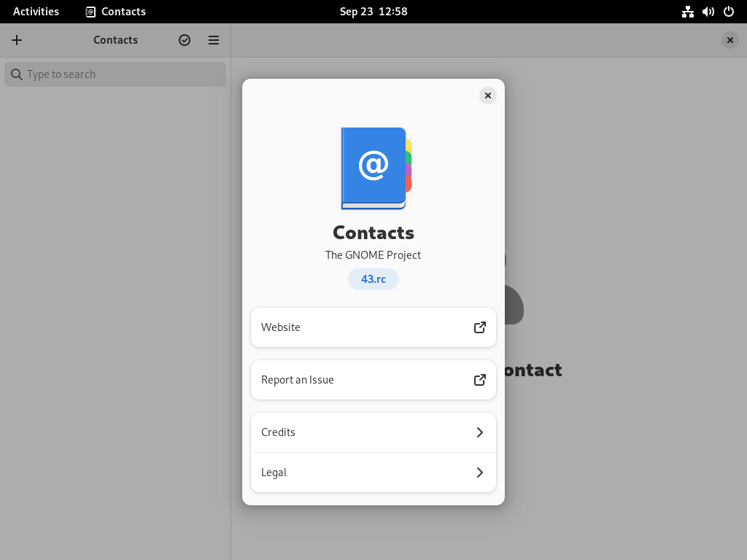The width and height of the screenshot is (747, 560).
Task: Click the volume speaker icon
Action: click(x=708, y=12)
